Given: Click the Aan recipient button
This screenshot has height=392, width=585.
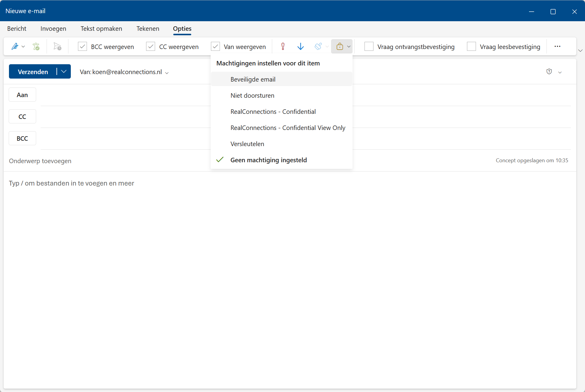Looking at the screenshot, I should [22, 95].
